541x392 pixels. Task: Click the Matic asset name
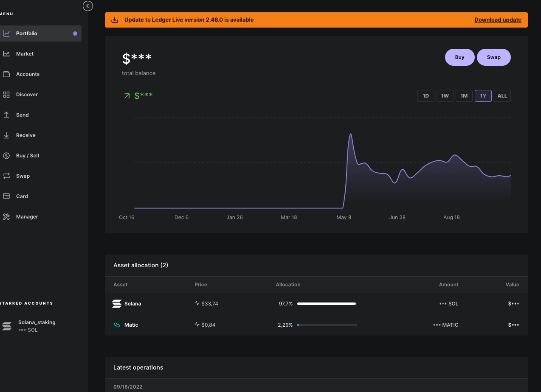(x=131, y=325)
